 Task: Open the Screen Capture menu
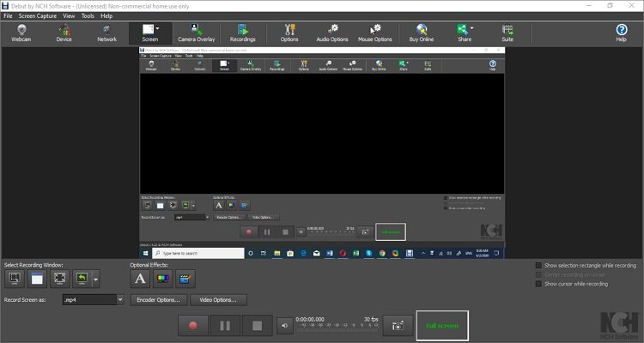[x=38, y=16]
